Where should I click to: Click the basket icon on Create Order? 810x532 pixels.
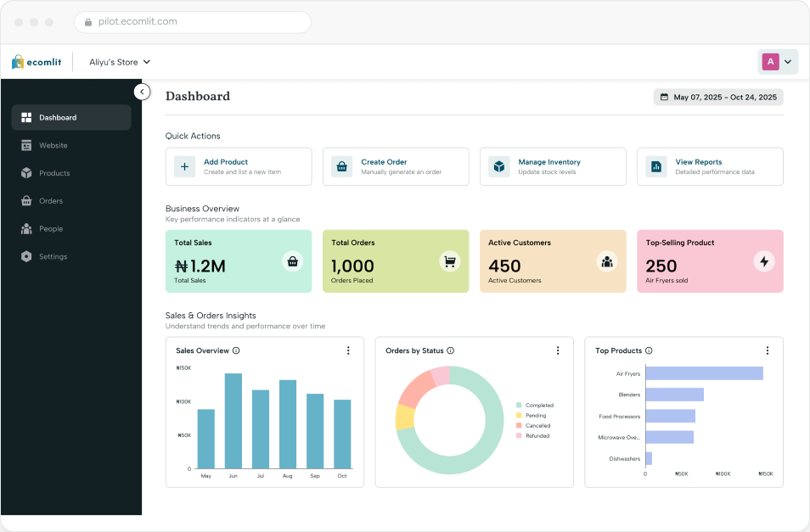341,166
